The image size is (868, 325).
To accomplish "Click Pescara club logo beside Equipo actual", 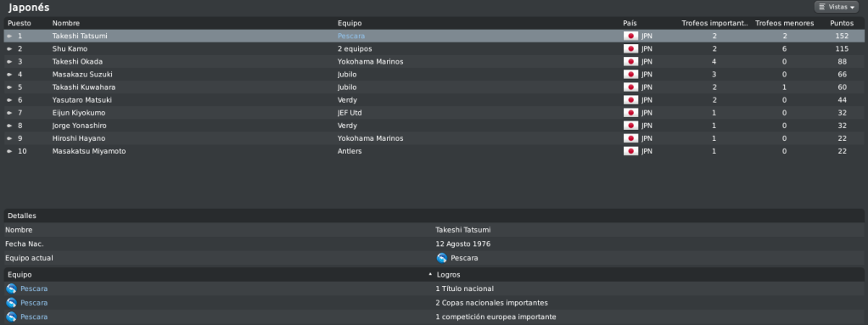I will [442, 258].
